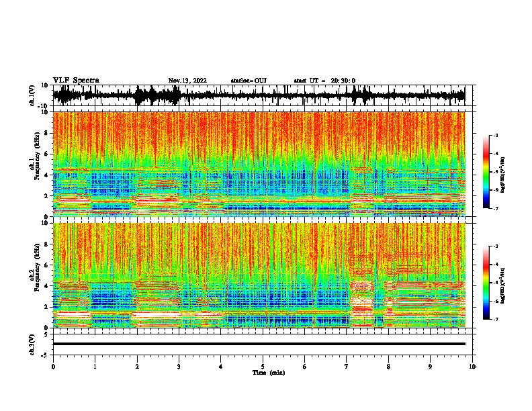Click the ch.1 color scale bar
The width and height of the screenshot is (532, 411).
486,172
